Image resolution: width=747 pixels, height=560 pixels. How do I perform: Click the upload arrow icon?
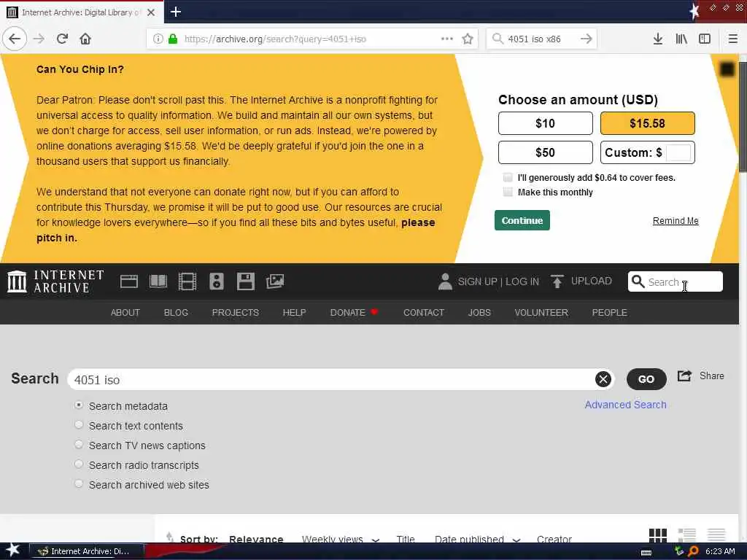pyautogui.click(x=557, y=281)
